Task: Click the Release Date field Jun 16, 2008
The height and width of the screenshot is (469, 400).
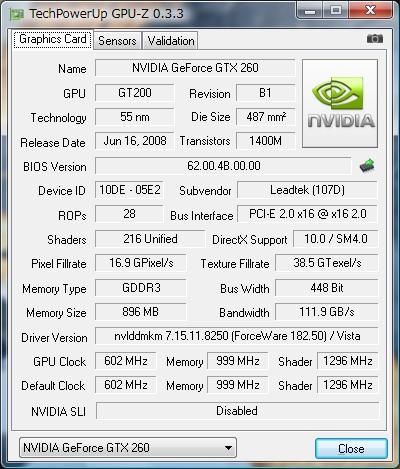Action: point(135,141)
